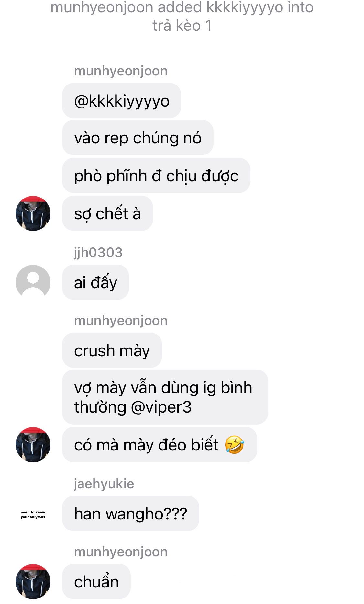Screen dimensions: 364x604
Task: Tap munhyeonjoon's avatar beside 'có mà mày đéo biết'
Action: (x=33, y=445)
